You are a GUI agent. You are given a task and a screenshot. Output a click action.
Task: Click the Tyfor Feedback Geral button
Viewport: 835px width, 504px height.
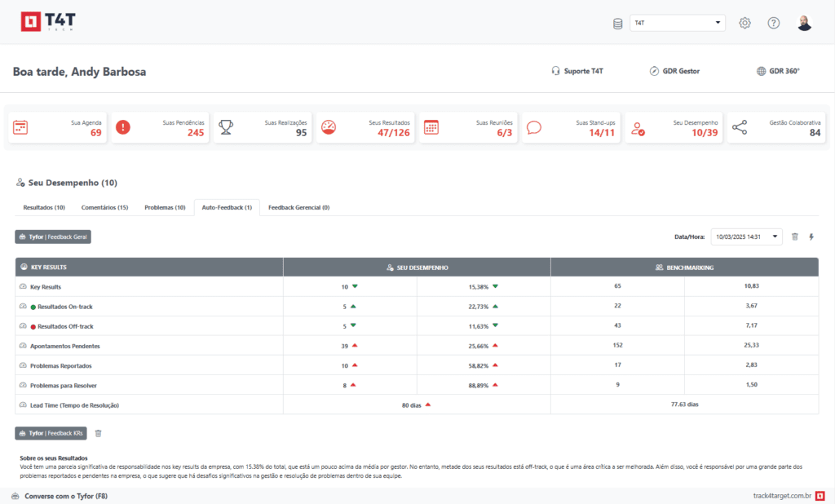pyautogui.click(x=53, y=237)
